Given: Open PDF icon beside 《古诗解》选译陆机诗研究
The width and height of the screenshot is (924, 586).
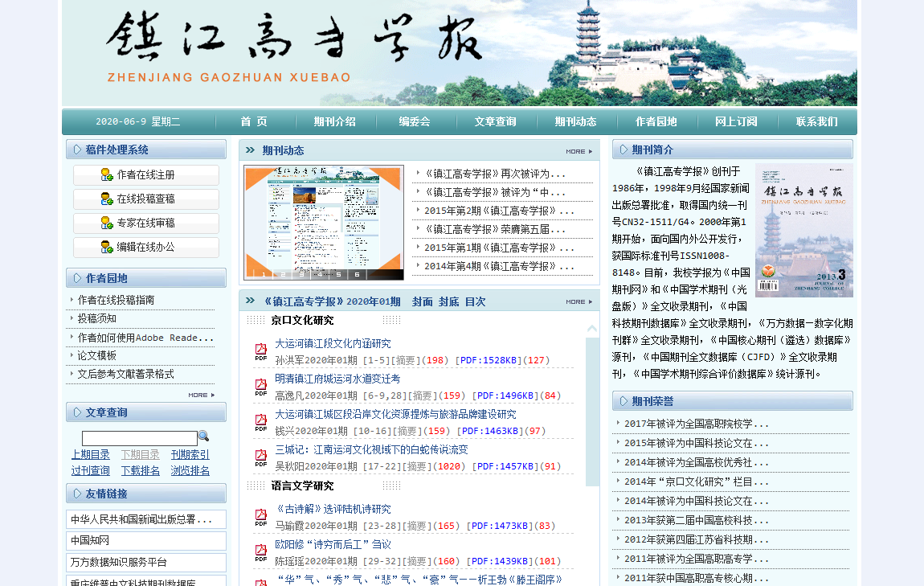Looking at the screenshot, I should tap(261, 517).
